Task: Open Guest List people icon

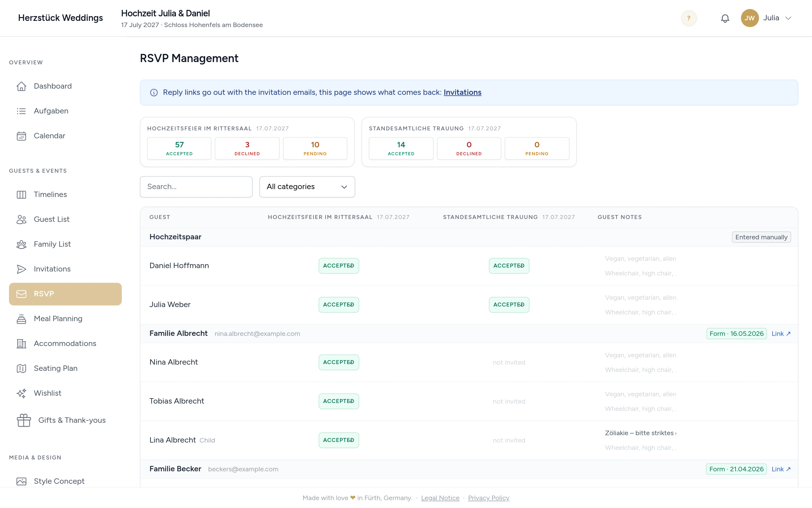Action: click(21, 219)
